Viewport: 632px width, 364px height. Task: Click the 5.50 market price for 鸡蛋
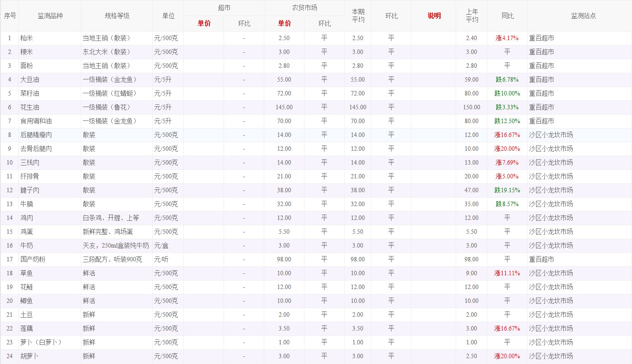coord(284,232)
